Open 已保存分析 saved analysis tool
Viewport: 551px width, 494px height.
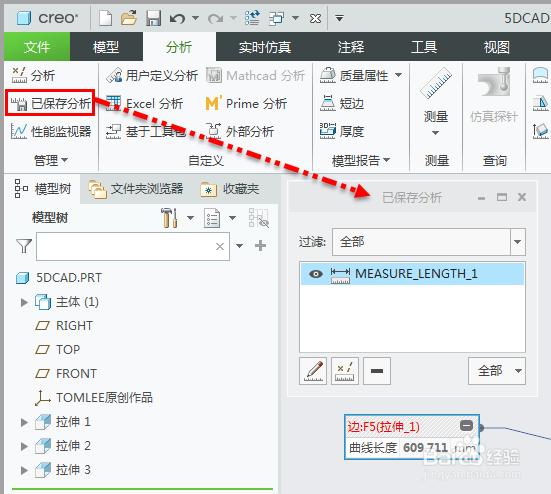tap(50, 103)
